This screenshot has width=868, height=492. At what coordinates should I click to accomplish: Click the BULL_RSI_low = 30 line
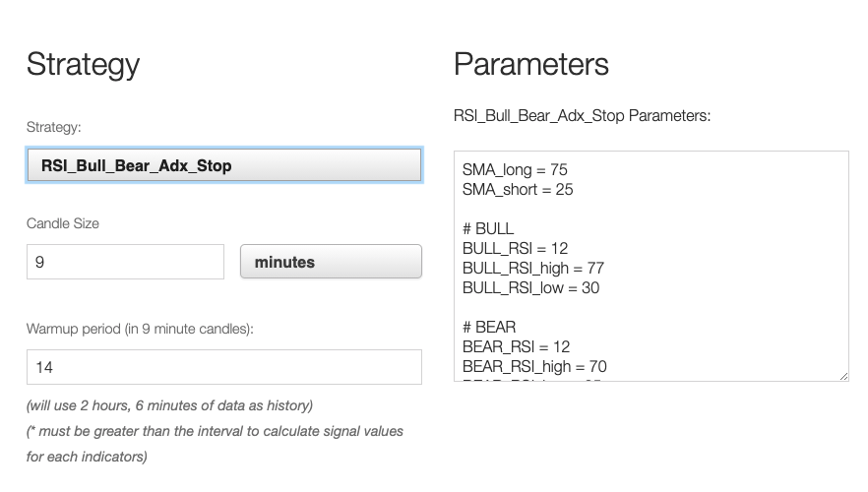tap(530, 287)
